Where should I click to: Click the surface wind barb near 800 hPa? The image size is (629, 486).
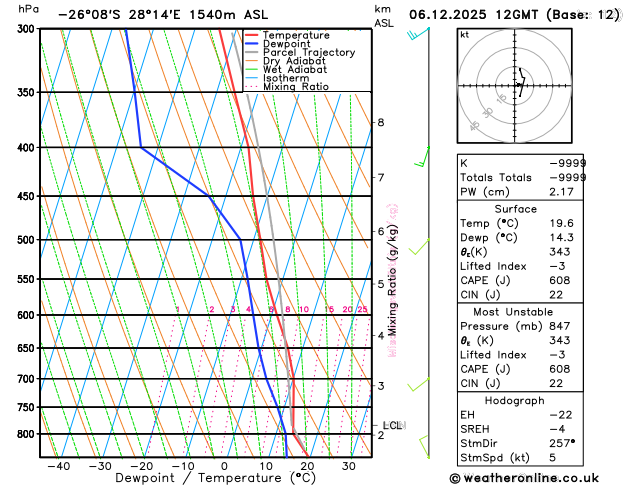point(424,447)
